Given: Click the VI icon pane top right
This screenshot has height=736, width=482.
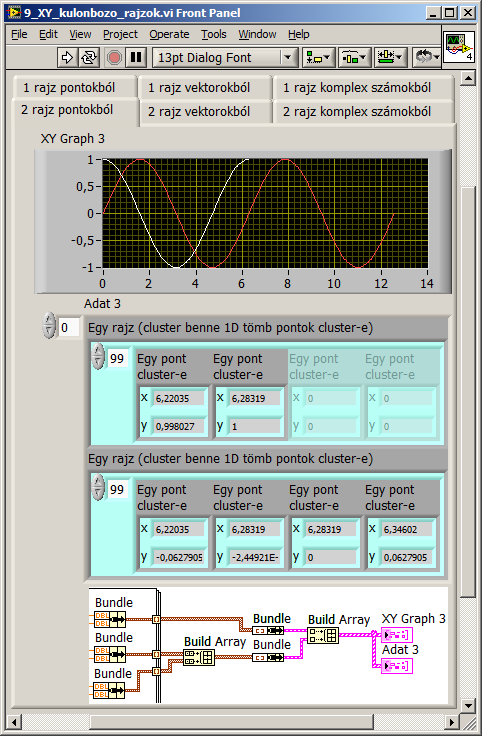Looking at the screenshot, I should (x=459, y=47).
